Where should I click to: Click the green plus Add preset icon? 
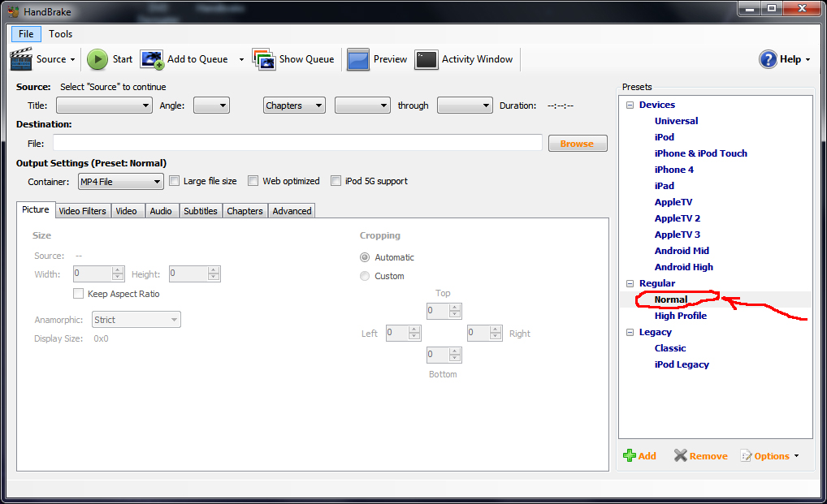click(x=630, y=455)
